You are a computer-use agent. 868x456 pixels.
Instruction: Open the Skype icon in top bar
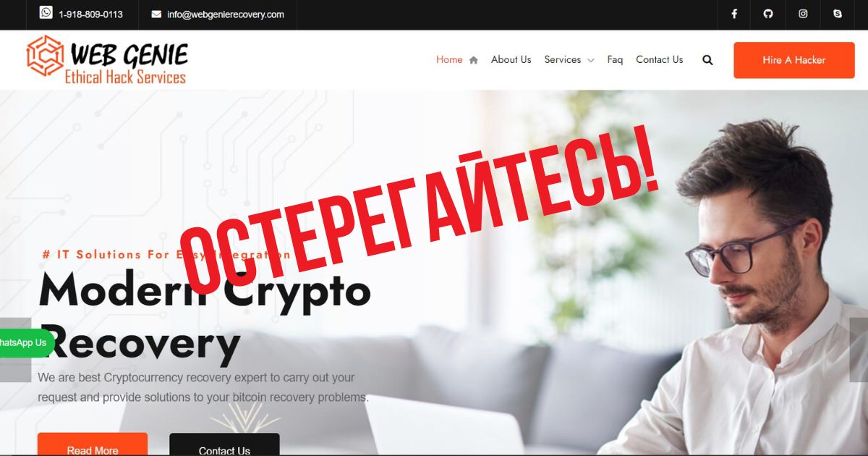click(x=838, y=14)
